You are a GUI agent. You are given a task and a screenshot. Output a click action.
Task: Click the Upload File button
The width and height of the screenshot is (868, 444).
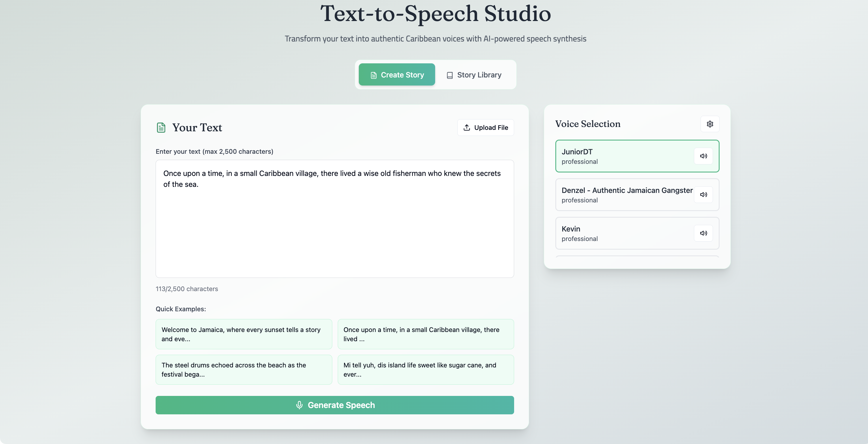pyautogui.click(x=485, y=128)
